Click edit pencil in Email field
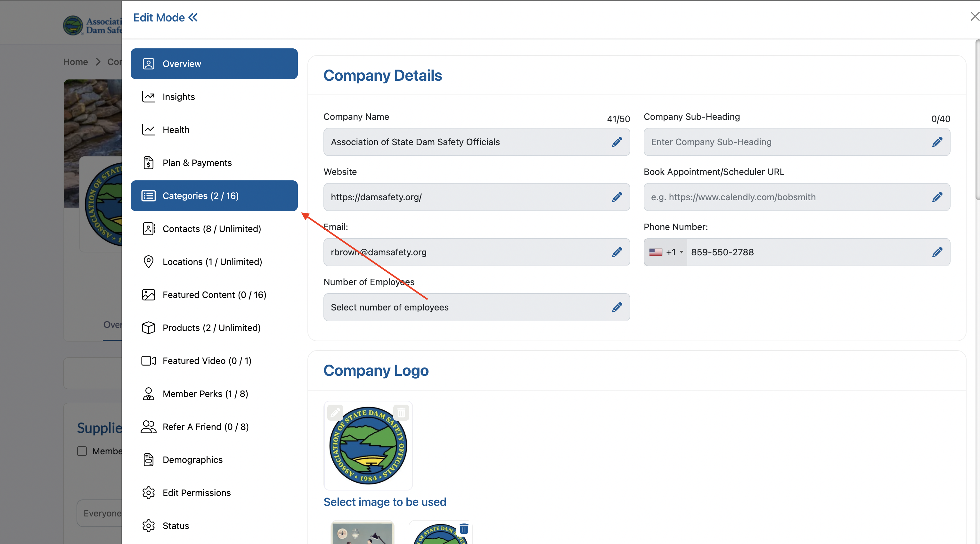980x544 pixels. click(x=617, y=252)
